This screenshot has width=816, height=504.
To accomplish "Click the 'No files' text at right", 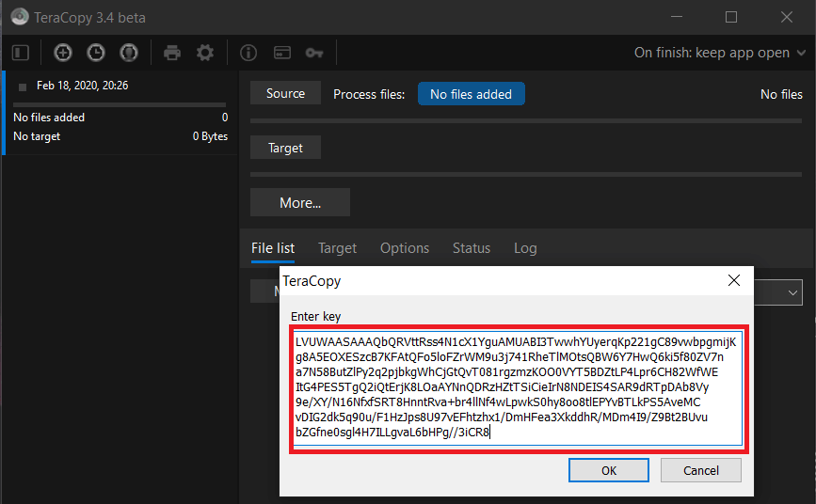I will pyautogui.click(x=781, y=94).
